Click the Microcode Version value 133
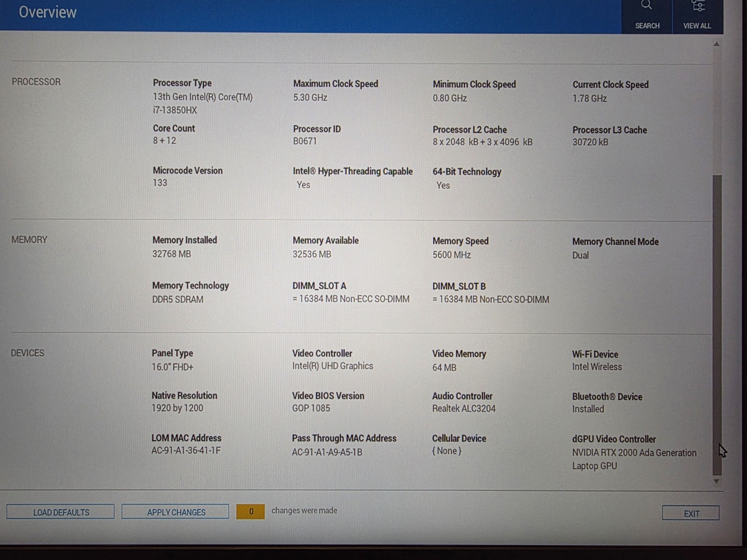 pyautogui.click(x=160, y=182)
